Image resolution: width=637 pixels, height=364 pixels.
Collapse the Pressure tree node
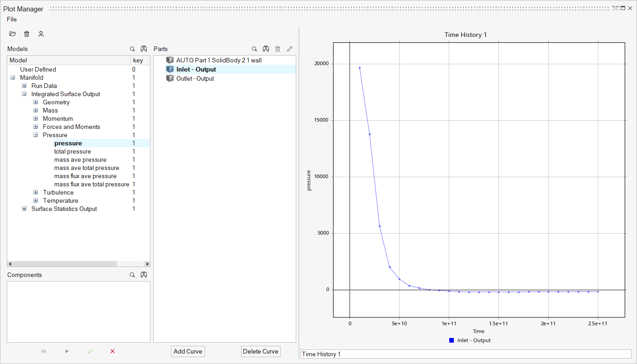[36, 135]
